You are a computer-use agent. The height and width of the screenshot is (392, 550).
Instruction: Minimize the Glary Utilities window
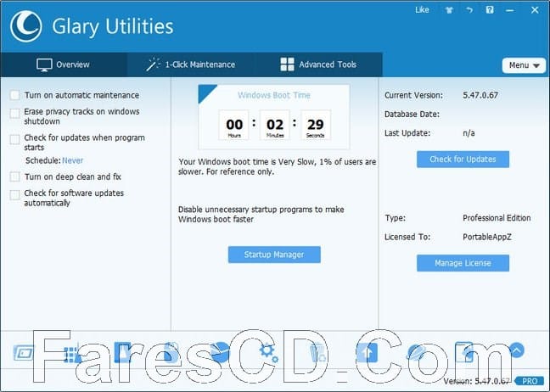tap(510, 10)
